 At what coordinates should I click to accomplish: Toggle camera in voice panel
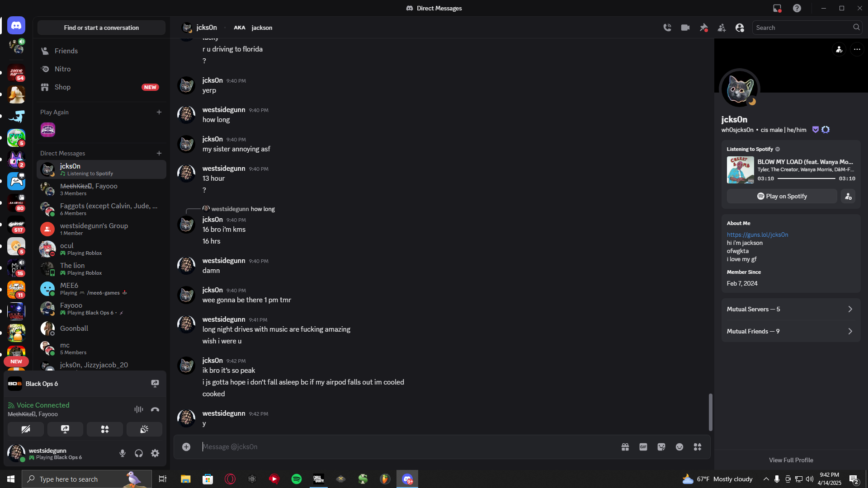tap(26, 429)
